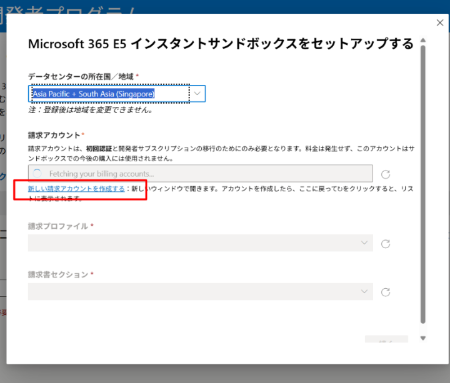Screen dimensions: 450x383
Task: Open 新しい請求アカウントを作成する link
Action: tap(76, 189)
